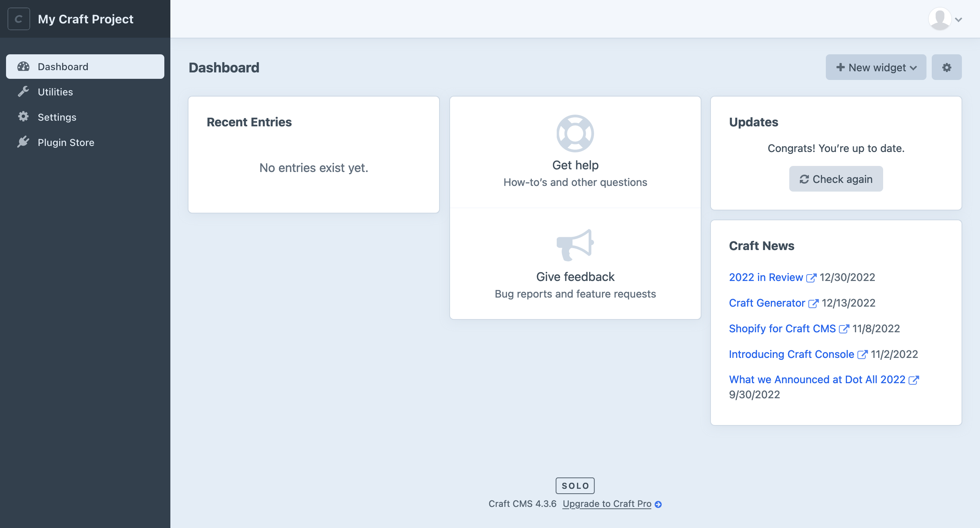The width and height of the screenshot is (980, 528).
Task: Click the Plugin Store plug icon
Action: [x=23, y=142]
